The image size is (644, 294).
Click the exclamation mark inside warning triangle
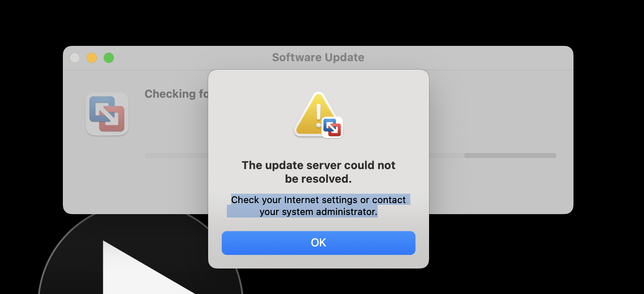click(318, 116)
